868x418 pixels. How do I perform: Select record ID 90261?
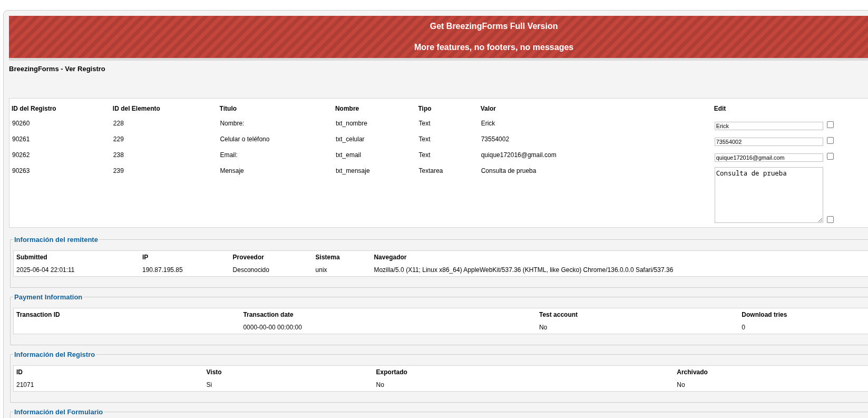point(21,139)
